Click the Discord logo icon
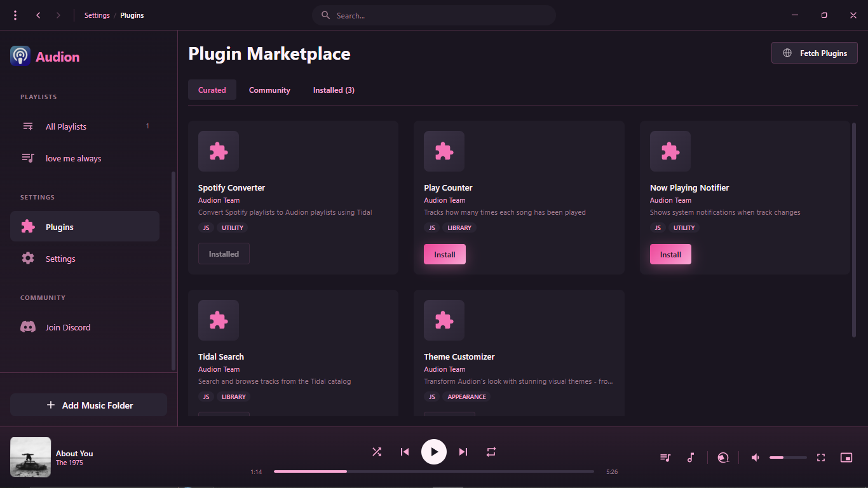Viewport: 868px width, 488px height. (x=28, y=327)
